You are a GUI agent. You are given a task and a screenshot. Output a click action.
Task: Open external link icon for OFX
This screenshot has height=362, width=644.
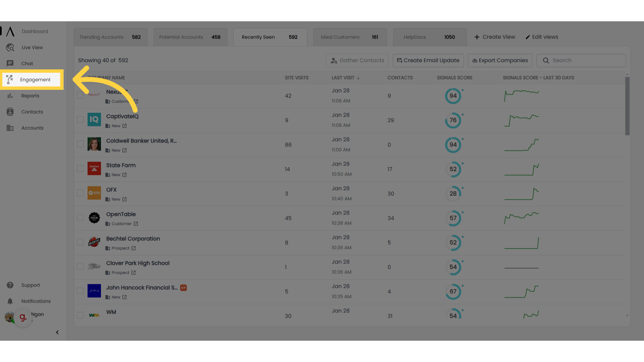124,199
